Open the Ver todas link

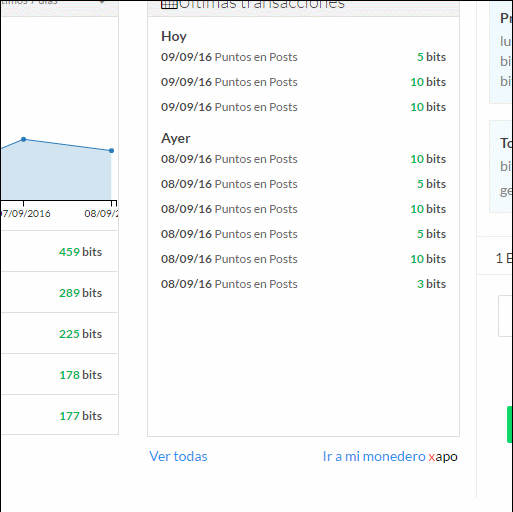pos(178,456)
